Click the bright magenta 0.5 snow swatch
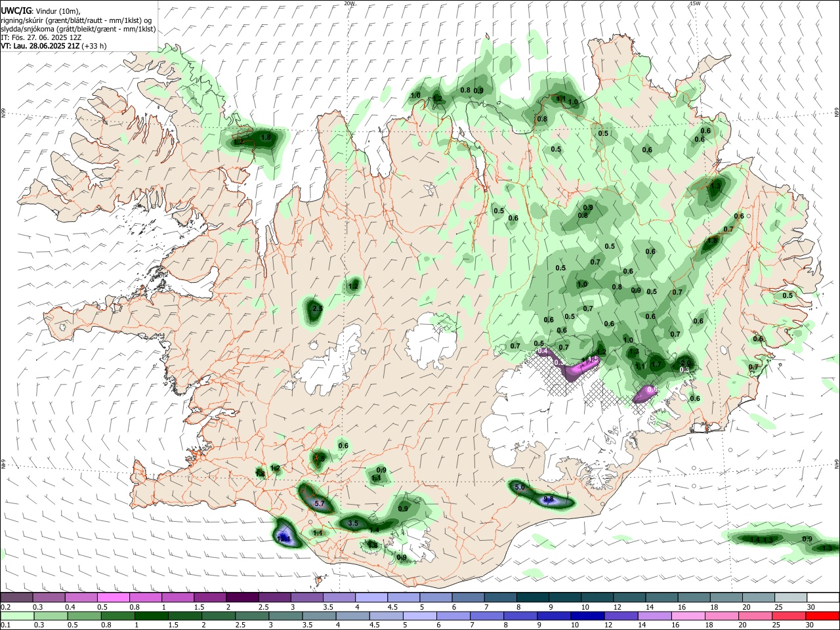 click(x=114, y=597)
